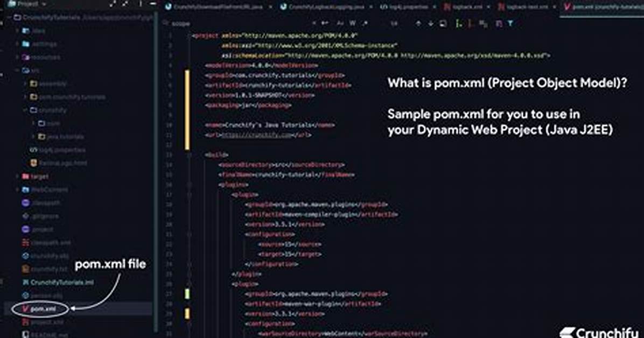Click the yellow change marker near line 29
This screenshot has width=644, height=338.
[187, 313]
